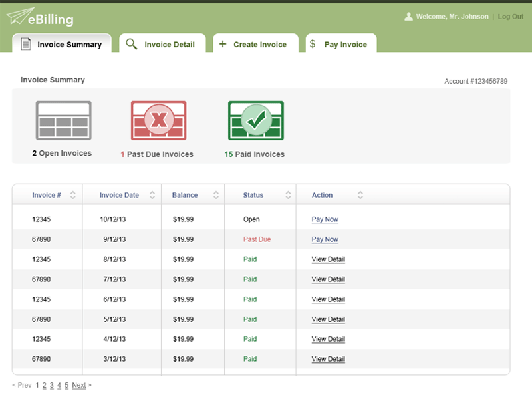Click the user icon next to Welcome, Mr. Johnson
Viewport: 532px width, 399px height.
pos(408,16)
